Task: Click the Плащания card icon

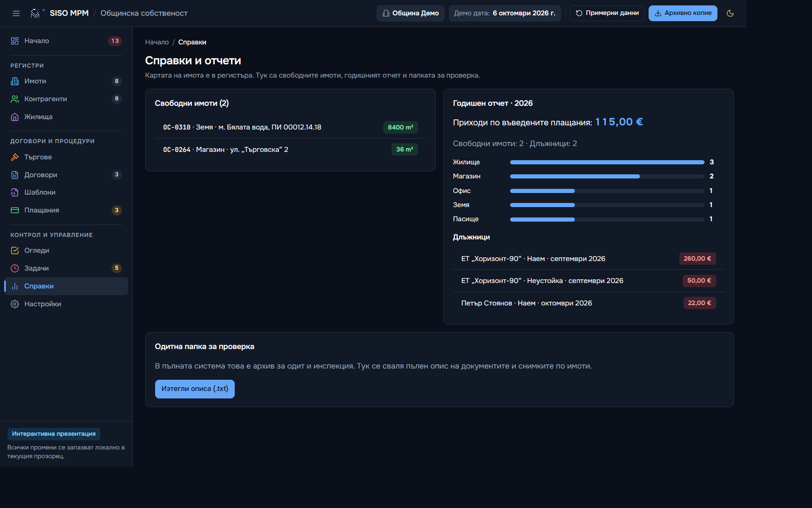Action: pyautogui.click(x=15, y=210)
